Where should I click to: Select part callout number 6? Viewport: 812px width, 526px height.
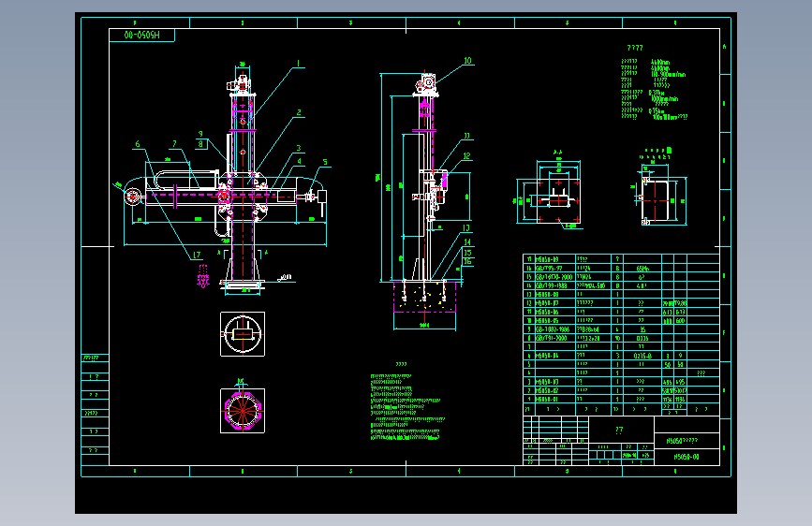coord(138,144)
